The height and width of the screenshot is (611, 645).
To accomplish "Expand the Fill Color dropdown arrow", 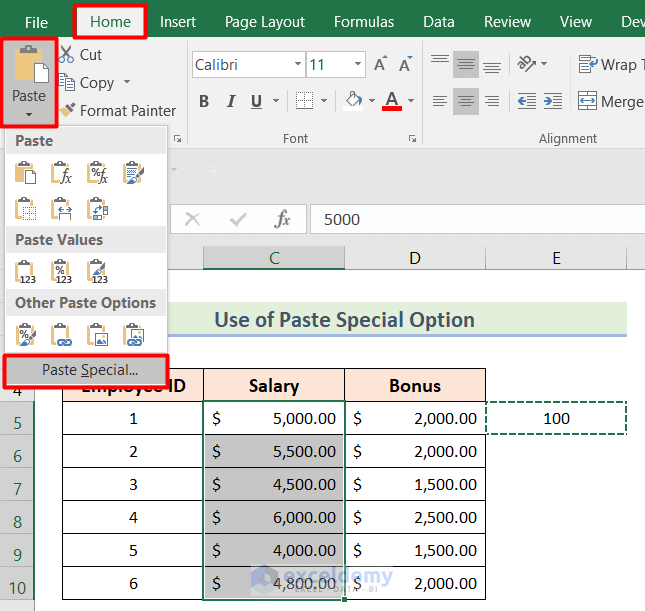I will tap(372, 101).
